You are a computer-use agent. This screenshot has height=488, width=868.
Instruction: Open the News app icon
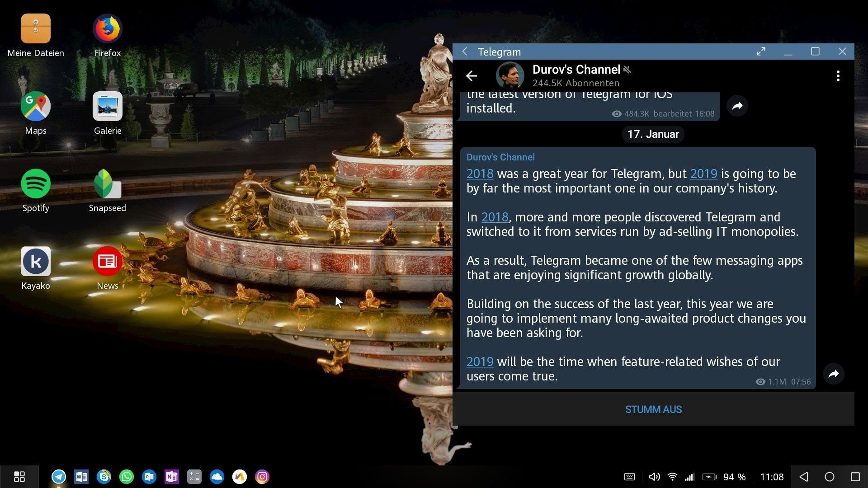(108, 261)
